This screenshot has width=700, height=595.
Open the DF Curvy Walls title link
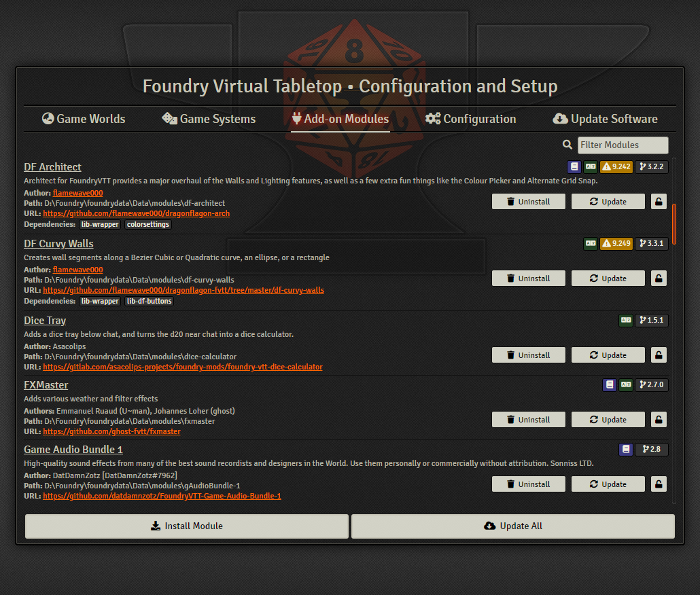58,244
